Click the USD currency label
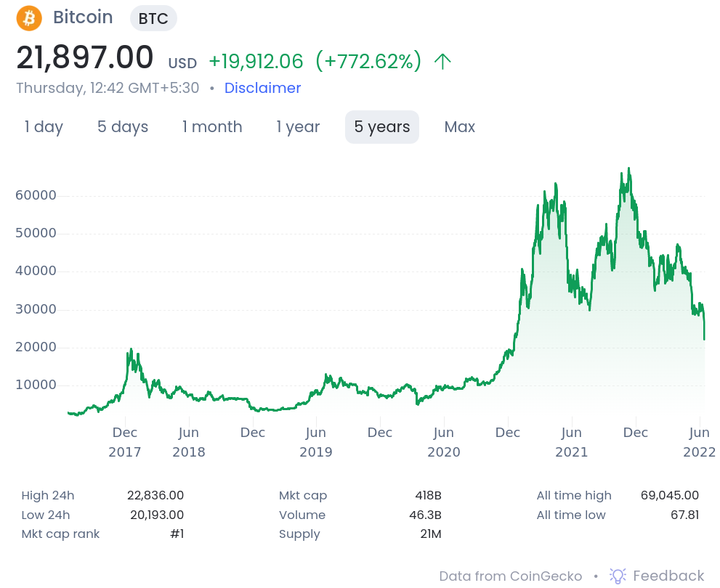Image resolution: width=720 pixels, height=588 pixels. [x=182, y=63]
